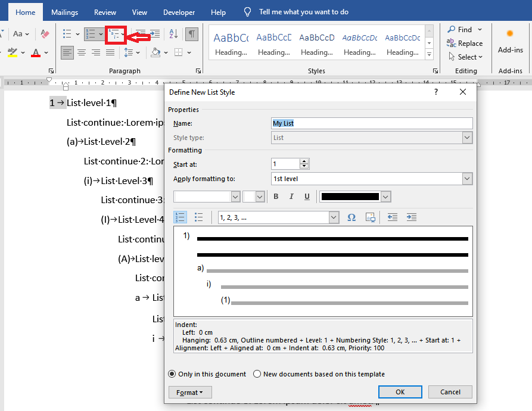Click Clear All Formatting eraser icon
Image resolution: width=532 pixels, height=411 pixels.
pos(45,34)
